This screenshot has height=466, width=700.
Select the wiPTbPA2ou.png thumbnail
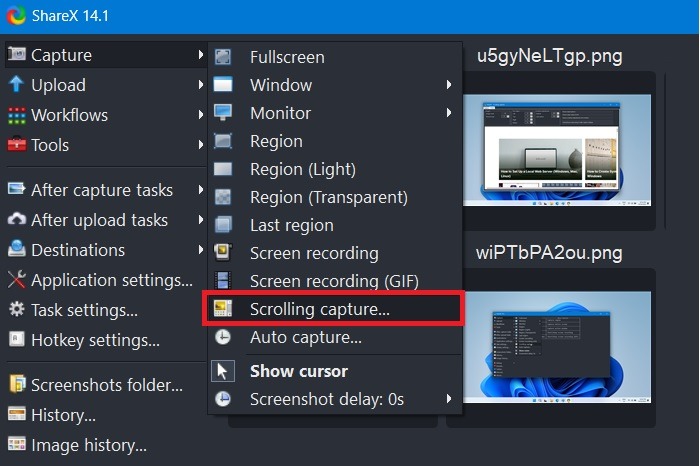coord(557,347)
